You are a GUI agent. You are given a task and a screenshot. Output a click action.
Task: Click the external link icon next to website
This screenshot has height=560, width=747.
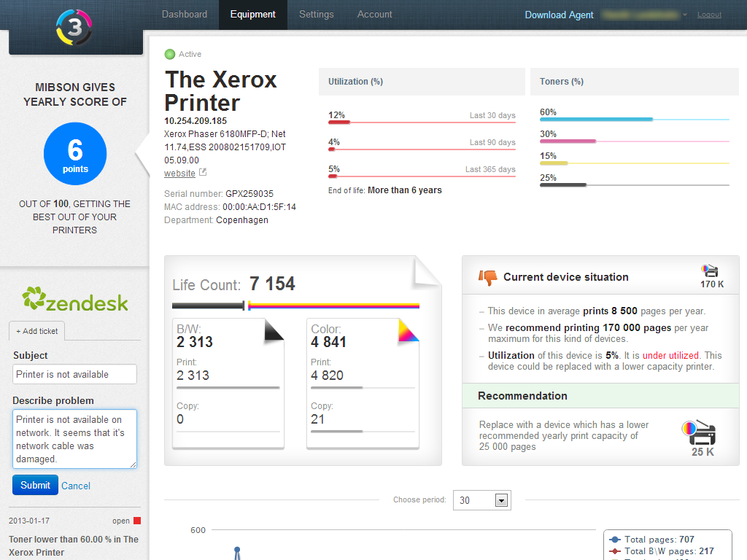pos(203,173)
